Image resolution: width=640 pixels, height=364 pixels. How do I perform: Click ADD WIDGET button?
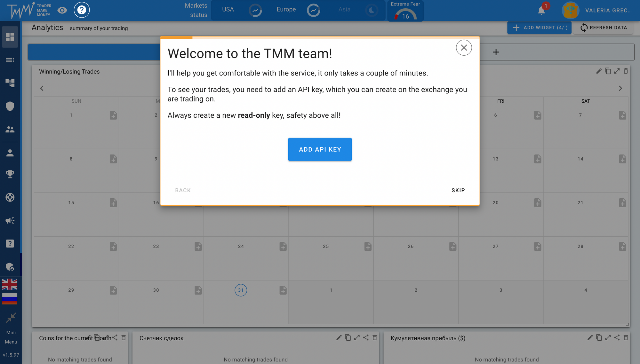(x=539, y=28)
